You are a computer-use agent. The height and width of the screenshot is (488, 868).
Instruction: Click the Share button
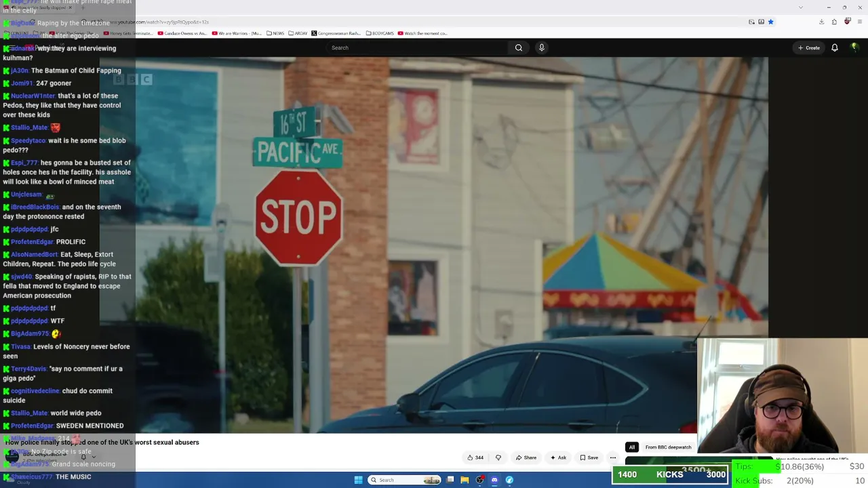pos(526,457)
